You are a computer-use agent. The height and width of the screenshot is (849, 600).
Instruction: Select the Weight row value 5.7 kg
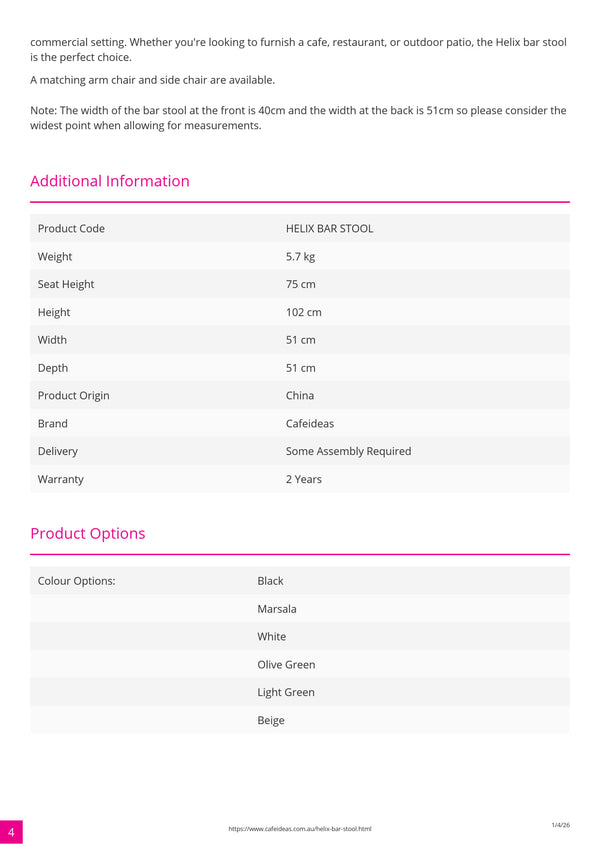[301, 257]
